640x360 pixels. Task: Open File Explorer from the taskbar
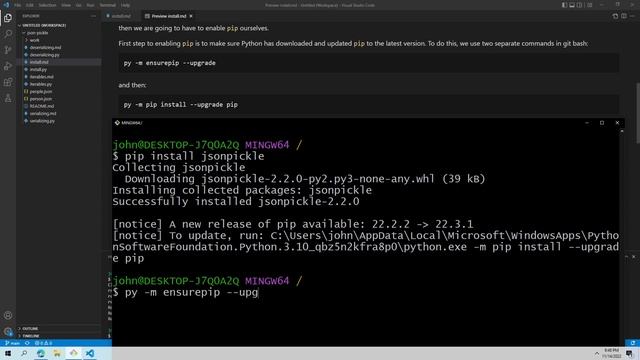(57, 353)
